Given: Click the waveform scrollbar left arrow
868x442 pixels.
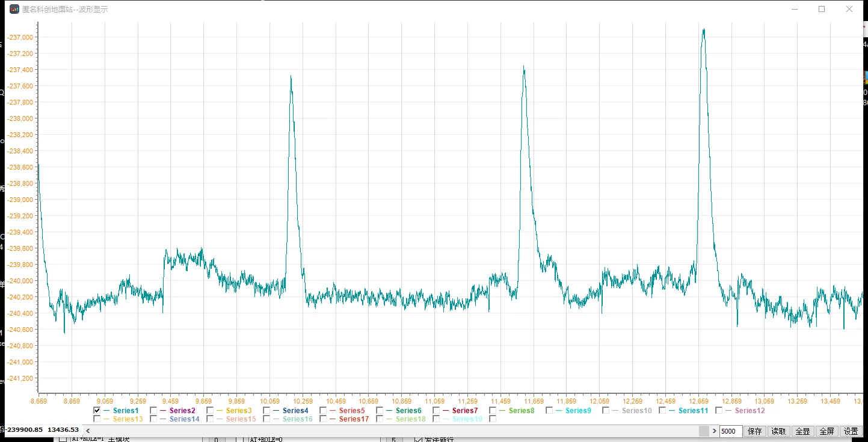Looking at the screenshot, I should (x=88, y=431).
